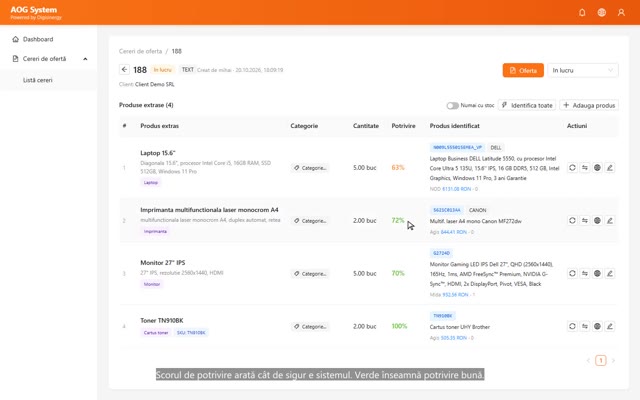The image size is (640, 400).
Task: Choose category for Toner TN910BK row
Action: 310,327
